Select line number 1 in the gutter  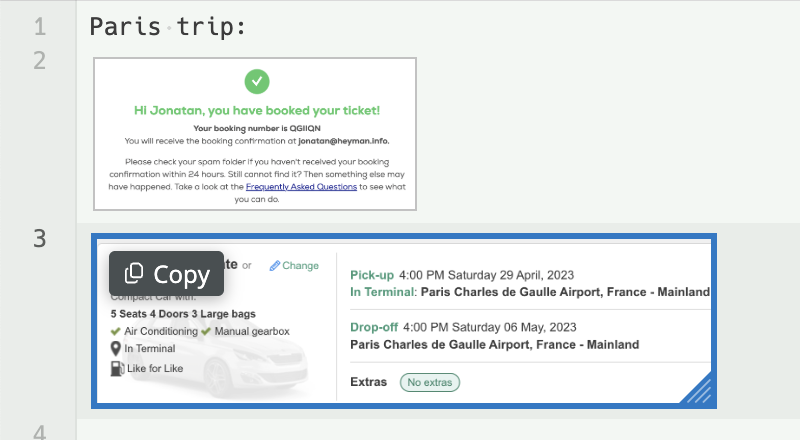(x=40, y=27)
